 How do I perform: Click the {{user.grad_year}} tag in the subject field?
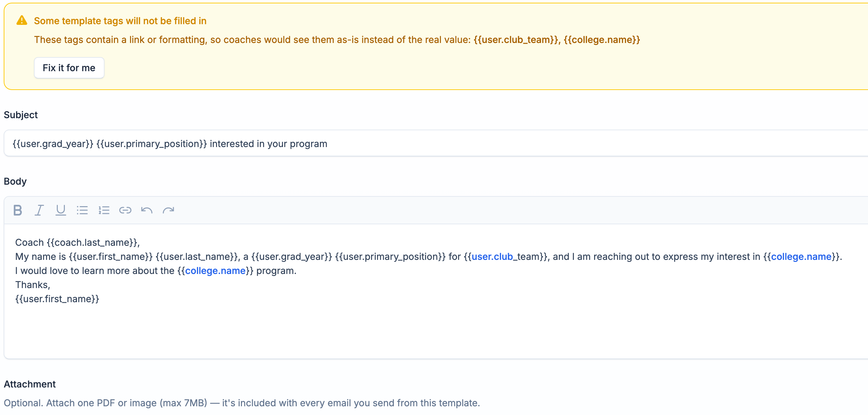[53, 144]
